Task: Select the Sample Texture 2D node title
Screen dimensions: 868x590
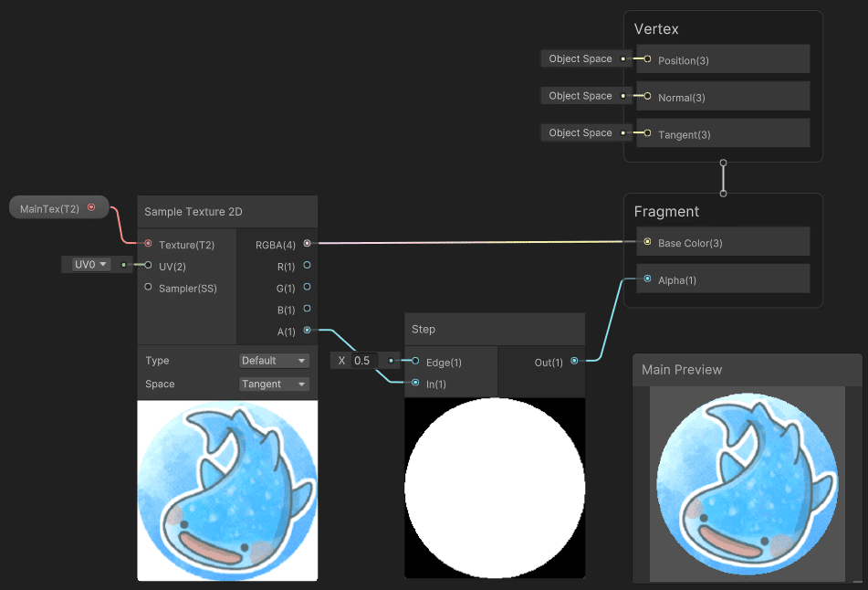Action: (x=193, y=212)
